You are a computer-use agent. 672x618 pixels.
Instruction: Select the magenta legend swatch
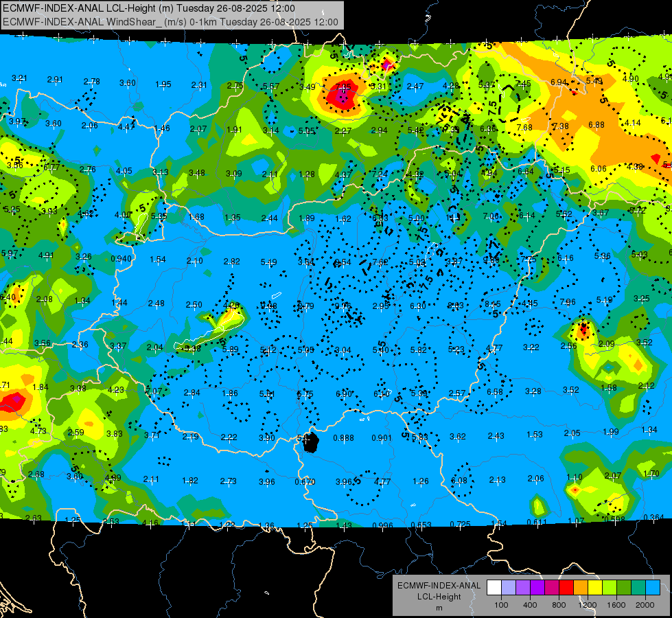point(552,588)
